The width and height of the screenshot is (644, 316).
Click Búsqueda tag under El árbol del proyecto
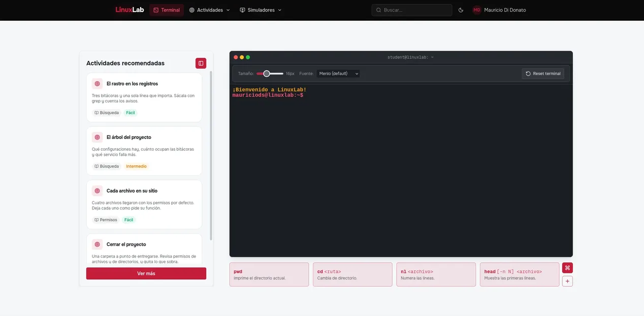tap(107, 166)
